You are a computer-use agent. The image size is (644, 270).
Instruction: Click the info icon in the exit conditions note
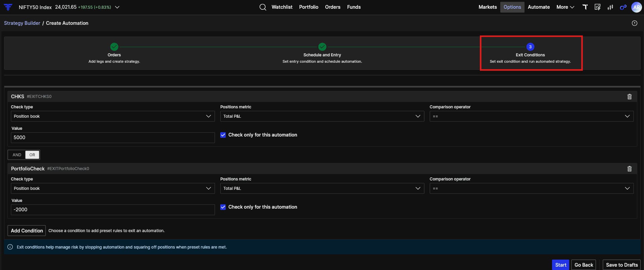point(10,247)
